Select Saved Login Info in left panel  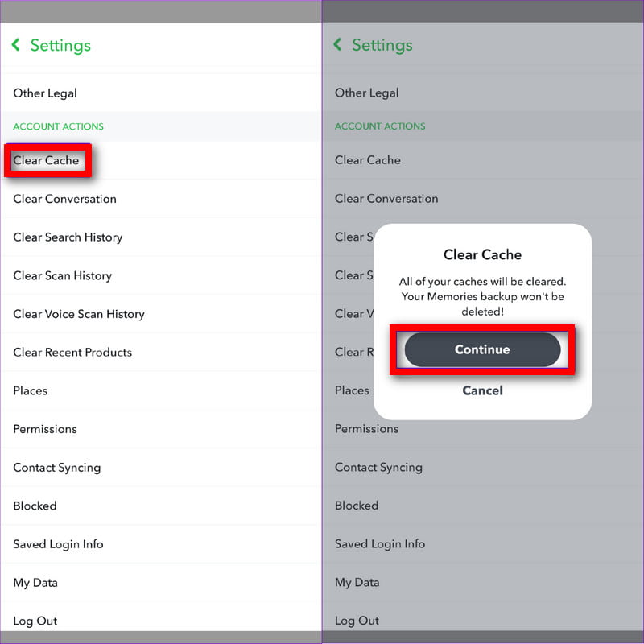(x=58, y=544)
